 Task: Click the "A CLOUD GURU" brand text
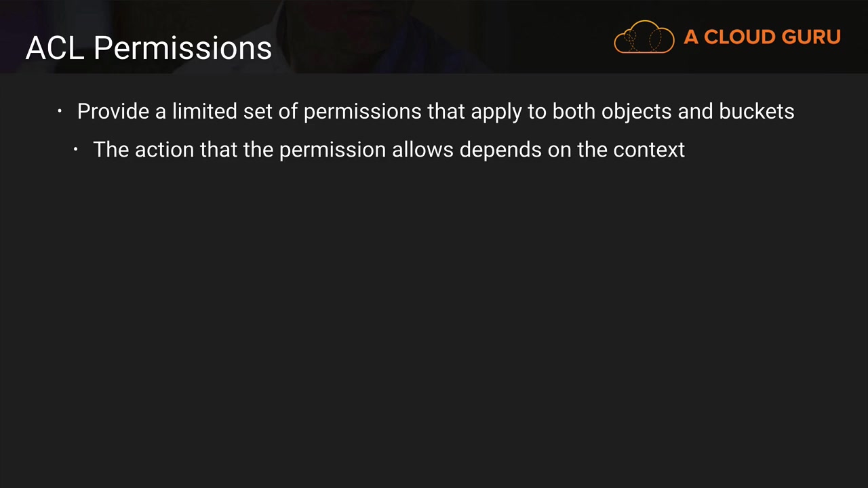click(762, 37)
